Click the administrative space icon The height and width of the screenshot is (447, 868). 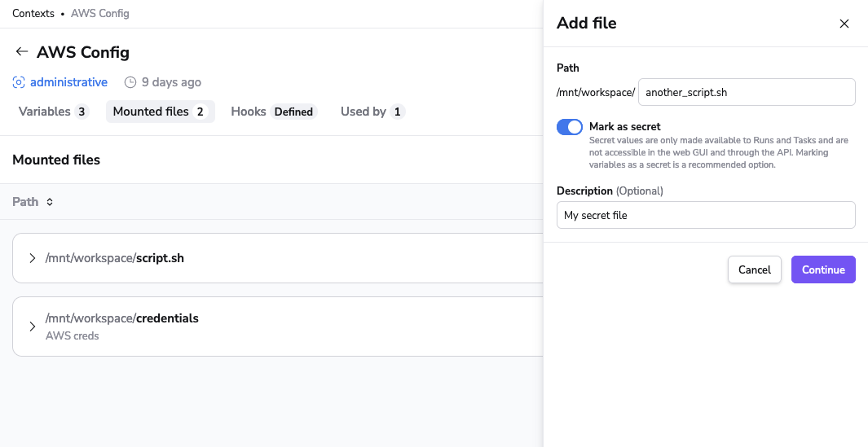[18, 82]
